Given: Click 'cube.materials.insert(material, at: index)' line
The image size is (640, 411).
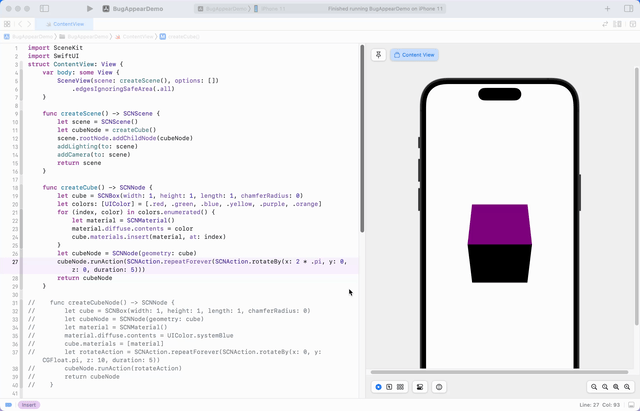Looking at the screenshot, I should pyautogui.click(x=149, y=237).
